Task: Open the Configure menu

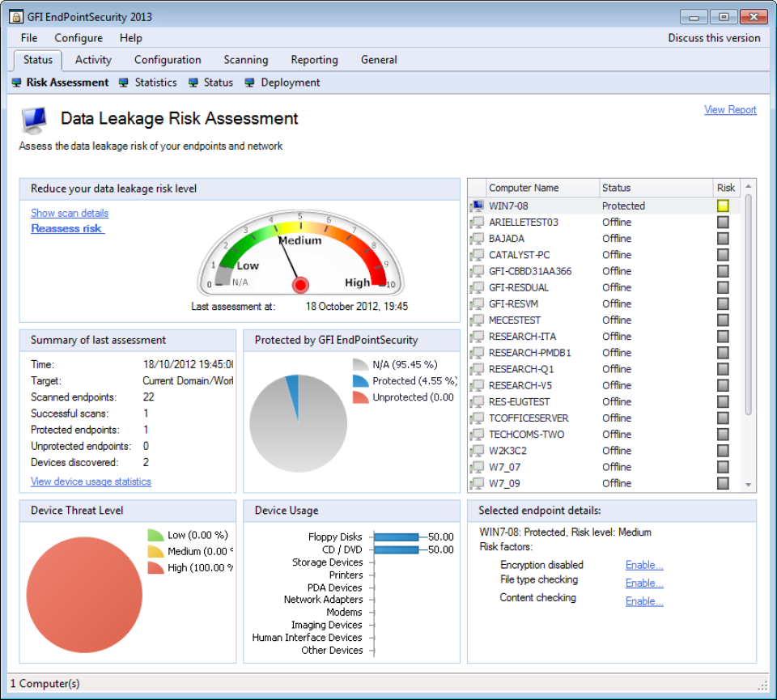Action: pos(78,38)
